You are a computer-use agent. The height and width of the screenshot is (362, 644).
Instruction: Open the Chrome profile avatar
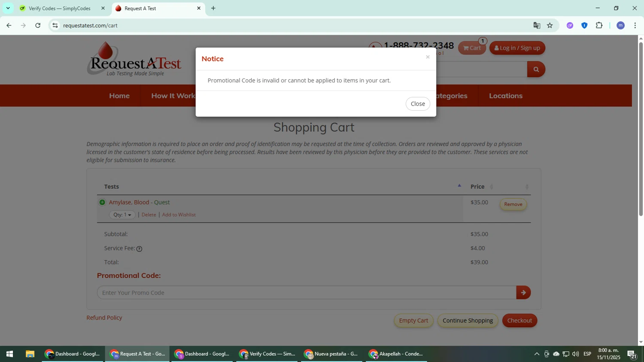620,25
